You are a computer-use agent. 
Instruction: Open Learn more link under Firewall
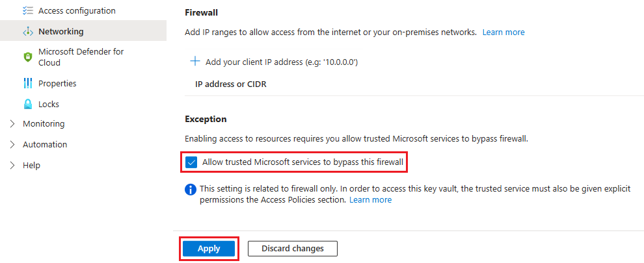[x=503, y=32]
